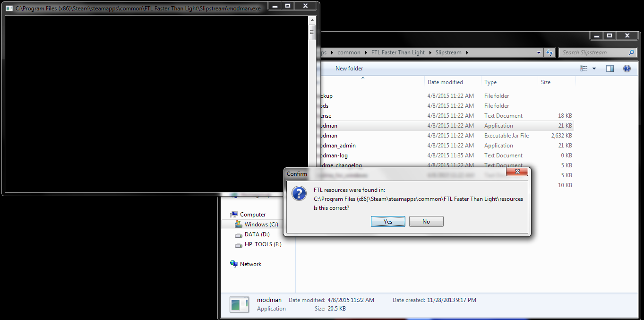
Task: Change the view with the view icon
Action: click(584, 69)
